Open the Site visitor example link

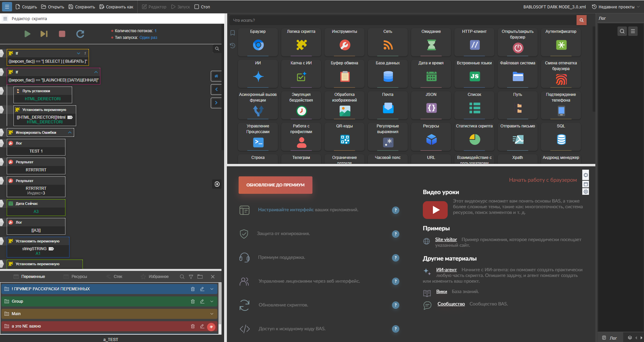446,239
